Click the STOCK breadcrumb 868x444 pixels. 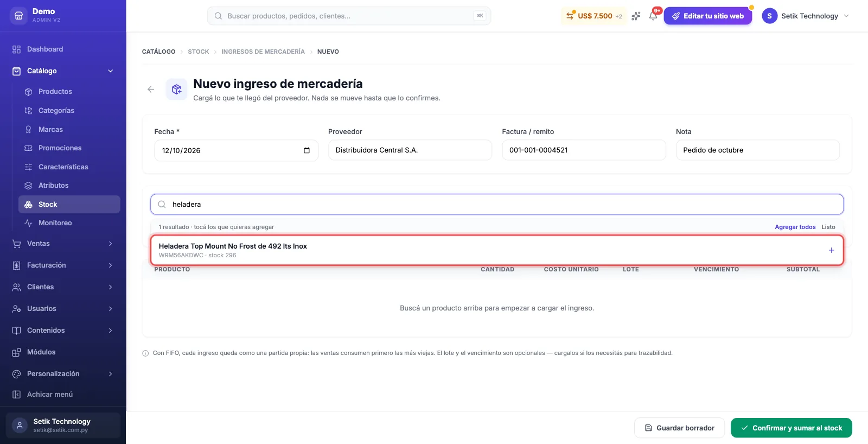tap(198, 52)
